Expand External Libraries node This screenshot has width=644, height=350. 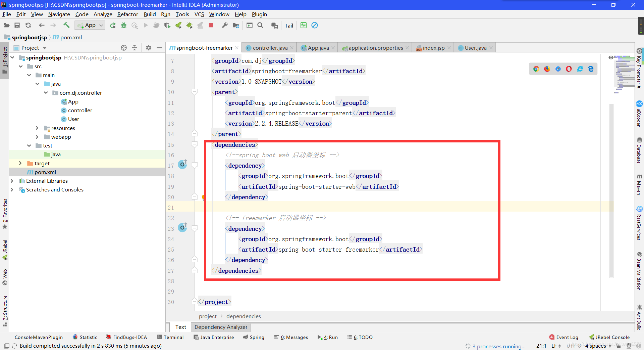tap(12, 181)
